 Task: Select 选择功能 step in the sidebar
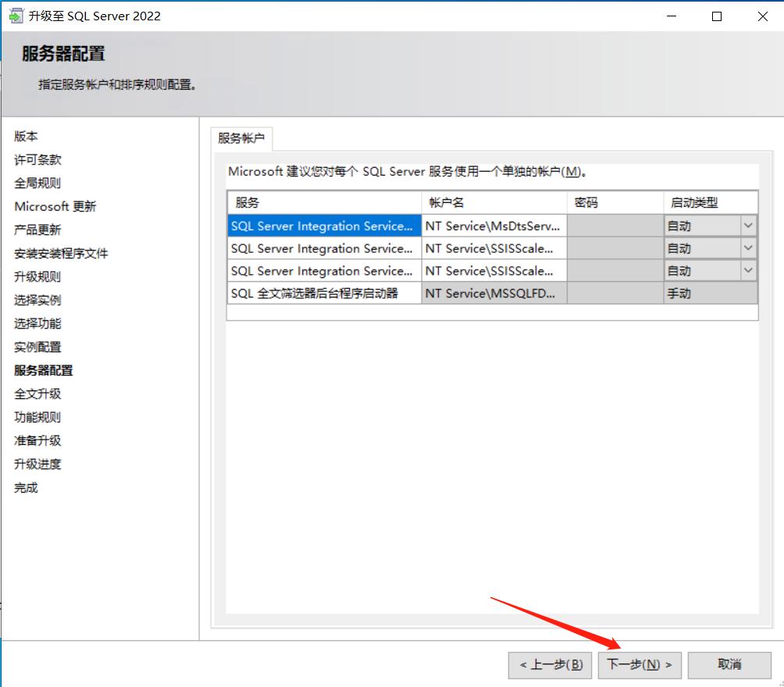37,323
